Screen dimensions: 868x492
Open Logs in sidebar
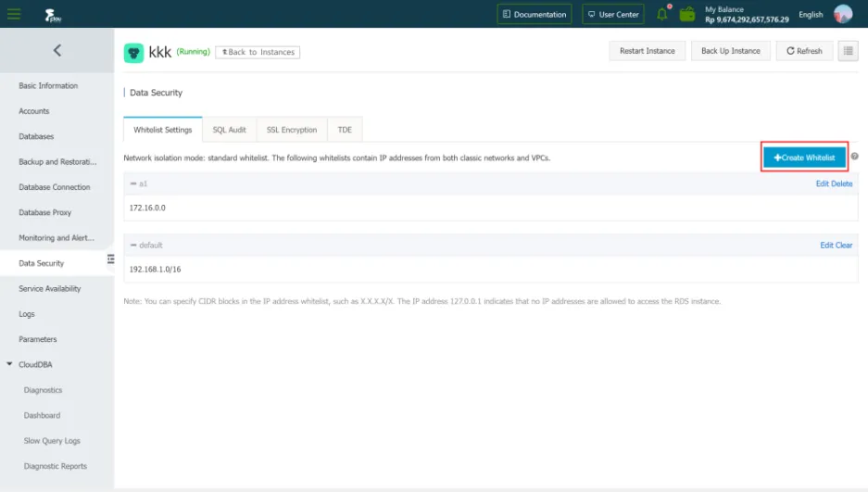point(27,314)
